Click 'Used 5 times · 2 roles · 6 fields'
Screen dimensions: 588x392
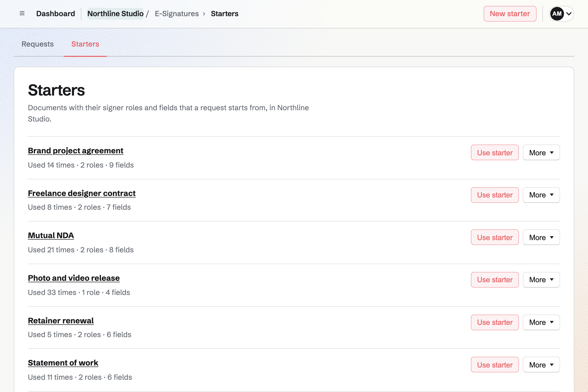79,334
